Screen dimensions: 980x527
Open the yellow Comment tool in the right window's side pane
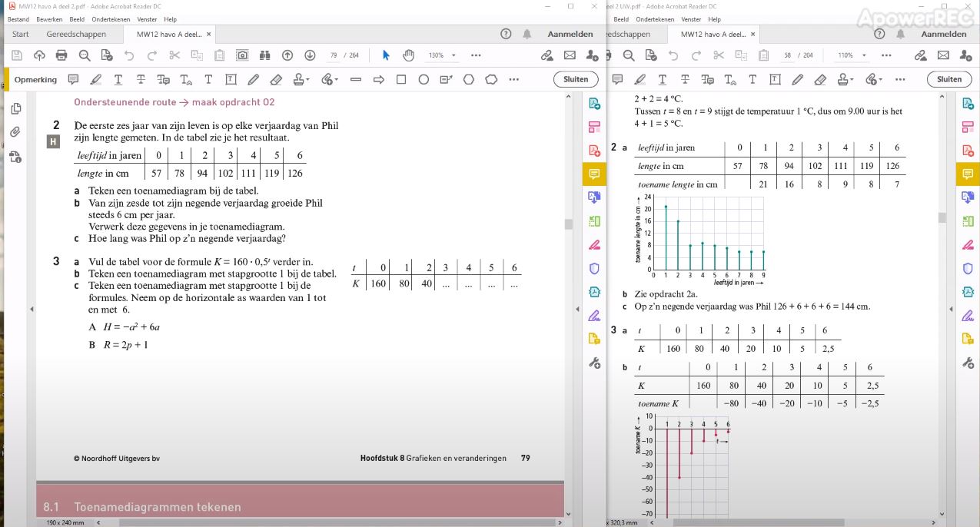coord(968,174)
